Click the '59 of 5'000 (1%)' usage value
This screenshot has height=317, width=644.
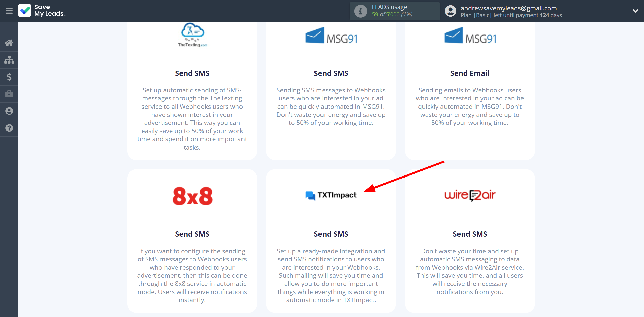(392, 15)
